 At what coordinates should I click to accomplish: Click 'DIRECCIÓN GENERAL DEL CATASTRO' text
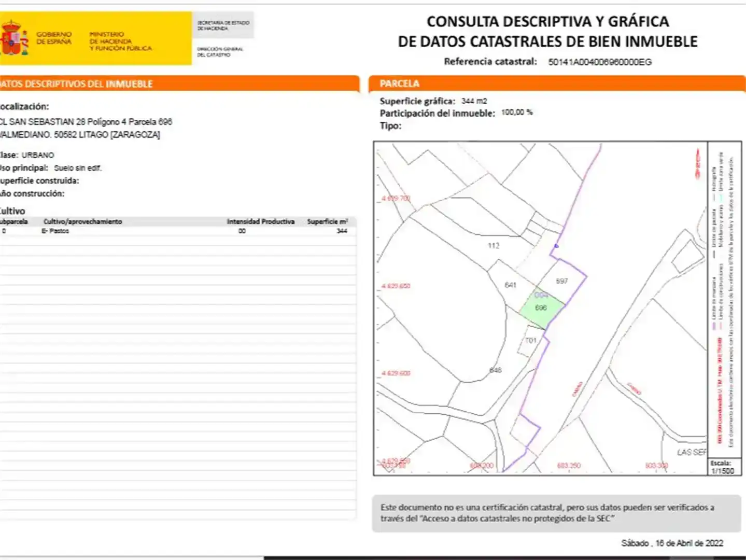pyautogui.click(x=220, y=52)
